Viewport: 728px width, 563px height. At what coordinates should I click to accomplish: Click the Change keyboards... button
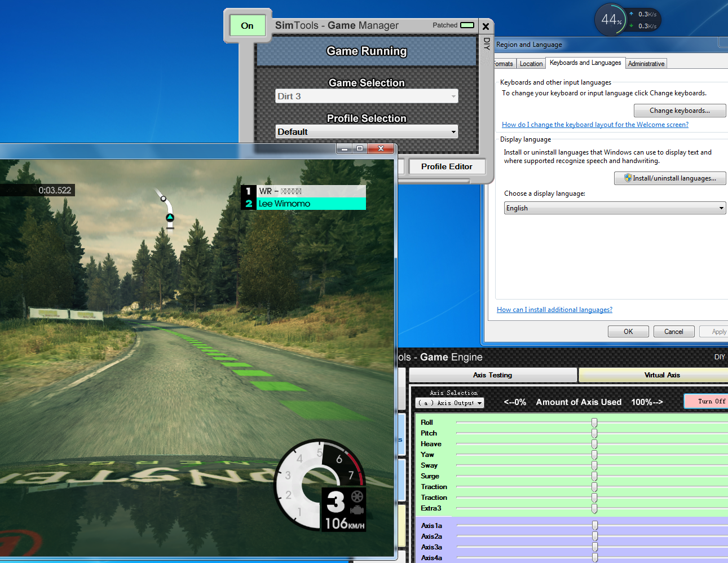click(x=680, y=111)
